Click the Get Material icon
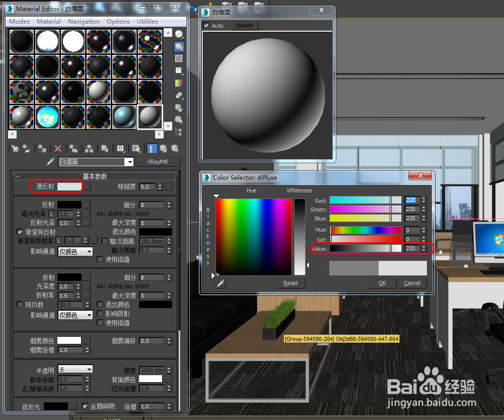 (x=15, y=148)
